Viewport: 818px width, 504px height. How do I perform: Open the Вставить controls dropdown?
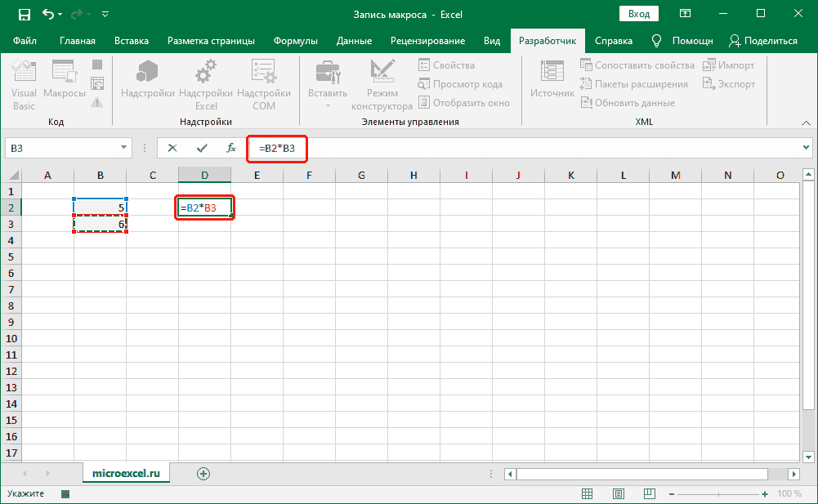pos(328,86)
